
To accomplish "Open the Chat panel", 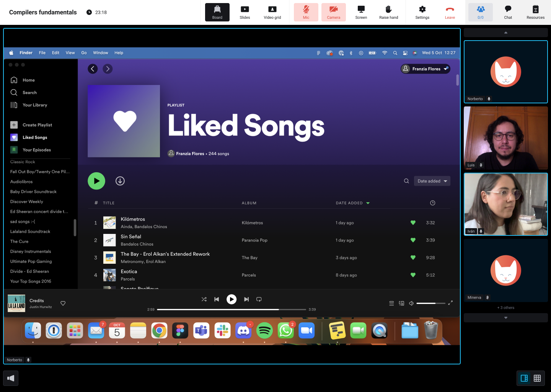I will click(508, 12).
